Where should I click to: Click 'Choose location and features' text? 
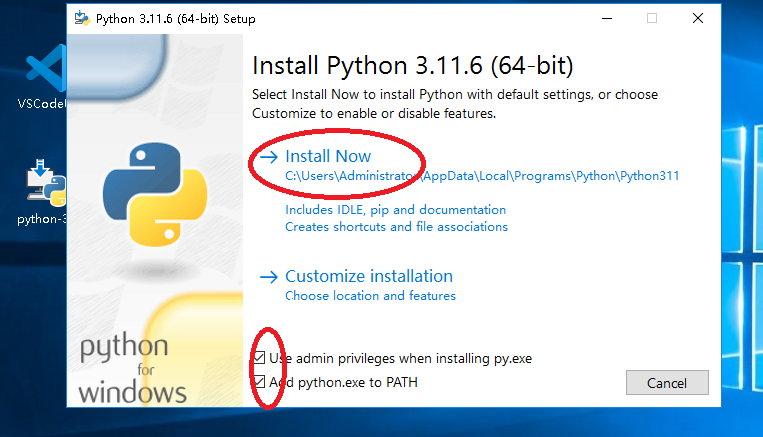pyautogui.click(x=370, y=296)
